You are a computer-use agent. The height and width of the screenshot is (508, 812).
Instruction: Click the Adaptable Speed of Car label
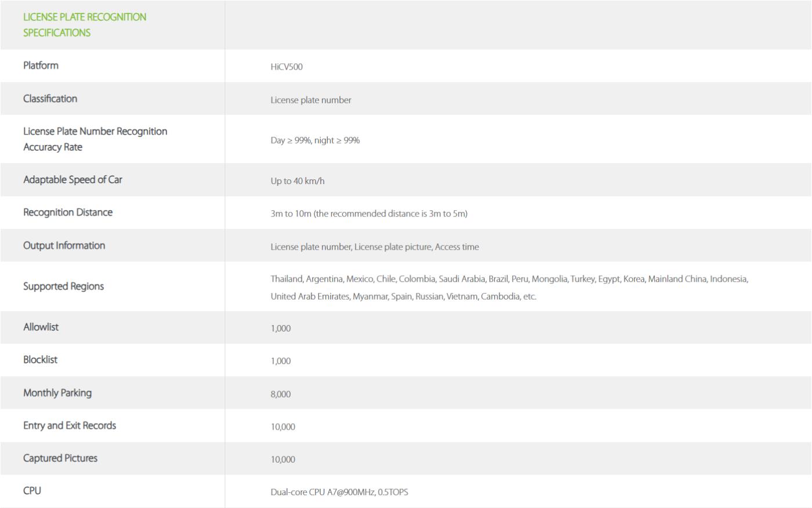coord(72,180)
